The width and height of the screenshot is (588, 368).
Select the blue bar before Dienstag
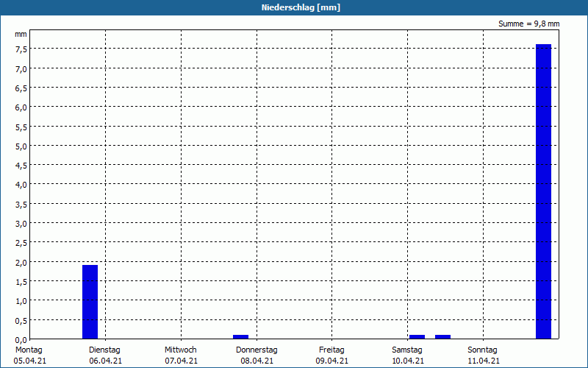click(90, 302)
